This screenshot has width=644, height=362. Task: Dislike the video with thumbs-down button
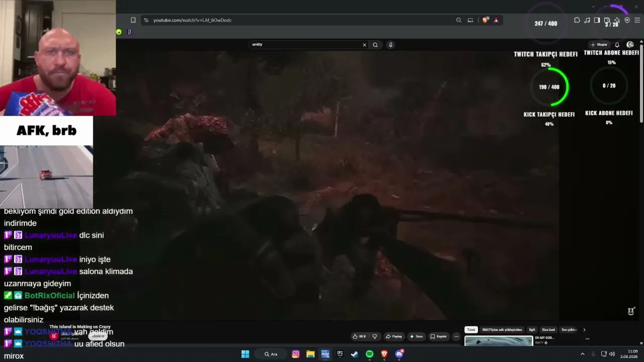(x=375, y=336)
